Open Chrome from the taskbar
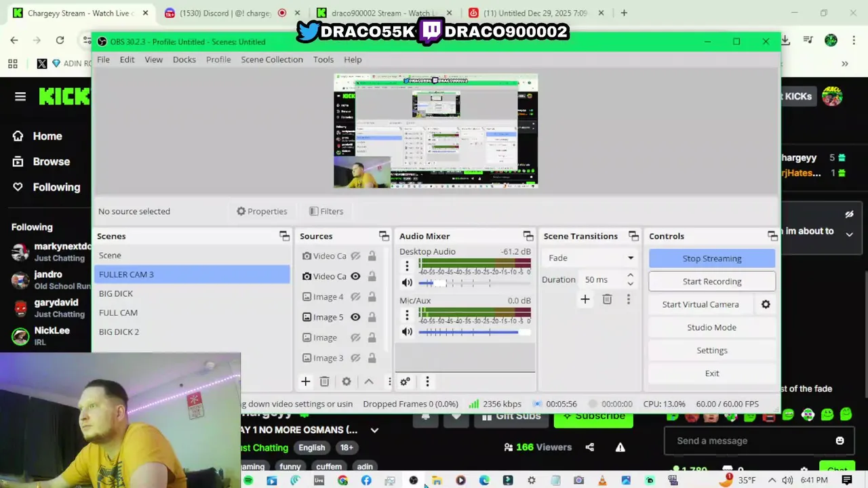The width and height of the screenshot is (868, 488). pyautogui.click(x=342, y=481)
